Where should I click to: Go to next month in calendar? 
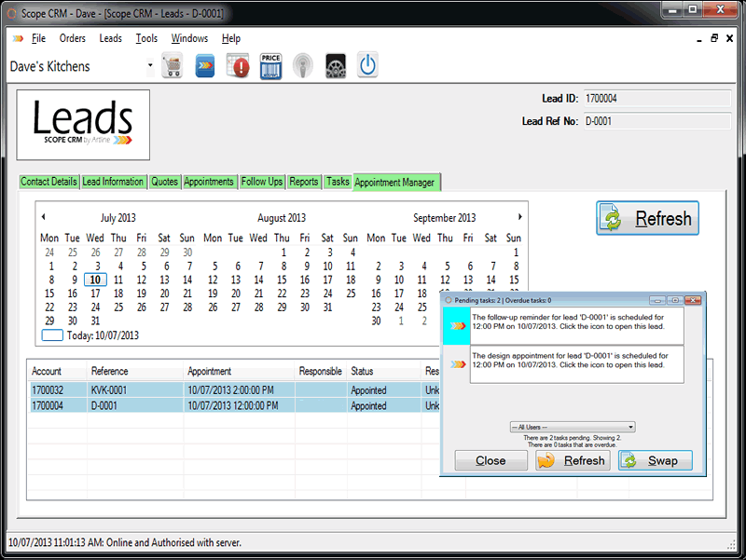[519, 217]
